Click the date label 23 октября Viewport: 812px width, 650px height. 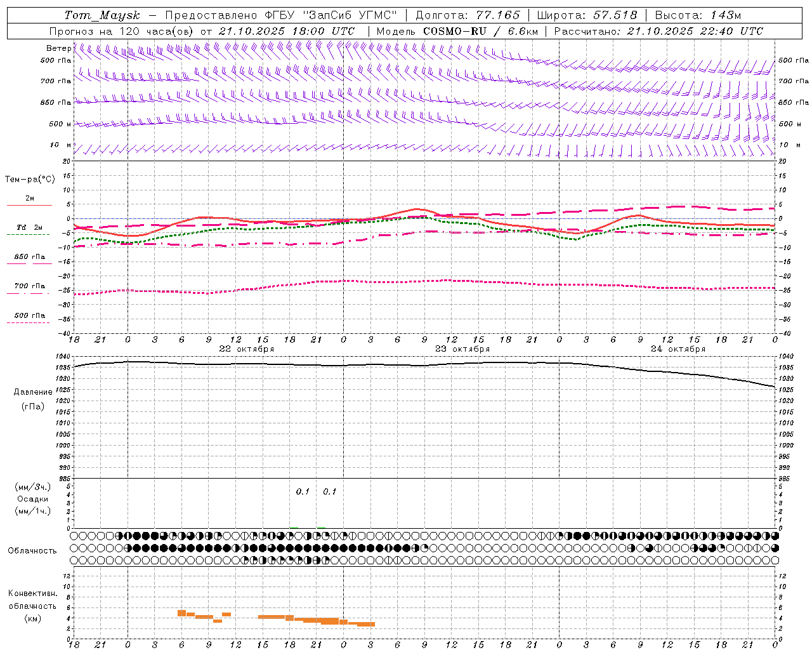pyautogui.click(x=462, y=349)
